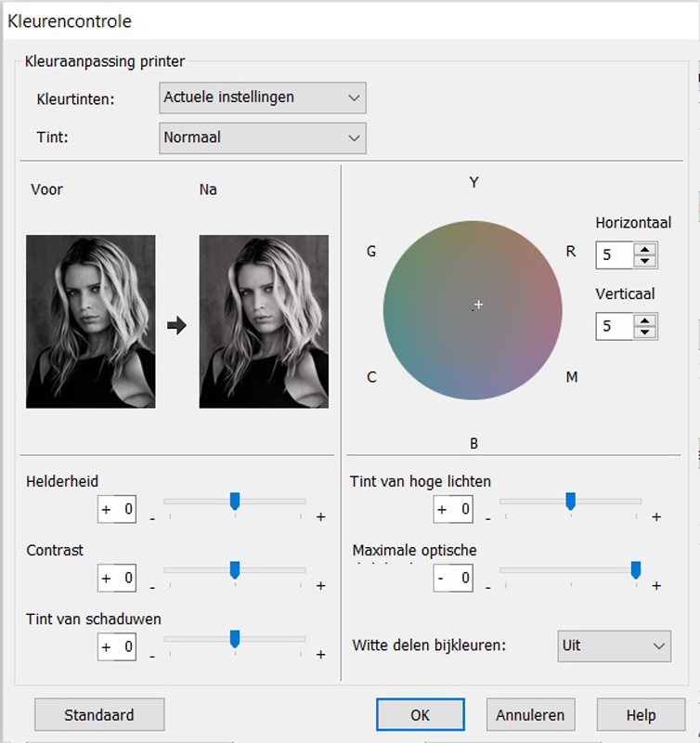The width and height of the screenshot is (700, 743).
Task: Open the Help button
Action: [x=641, y=714]
